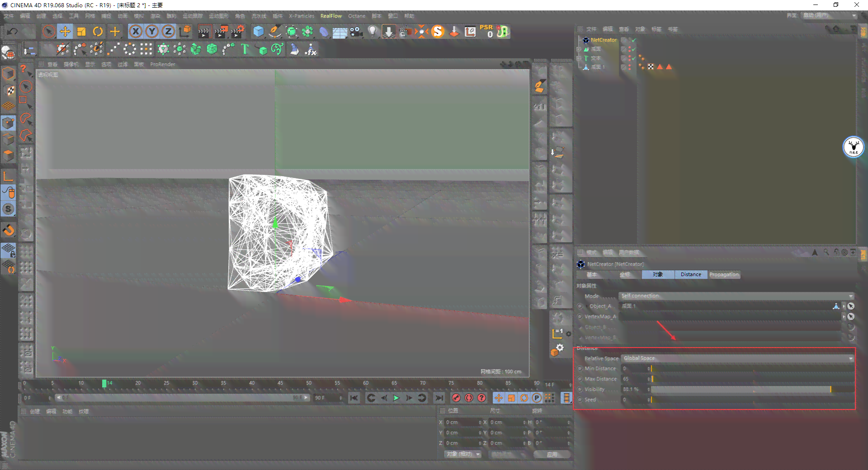Open the Spline Pen tool
Image resolution: width=868 pixels, height=470 pixels.
click(x=275, y=31)
